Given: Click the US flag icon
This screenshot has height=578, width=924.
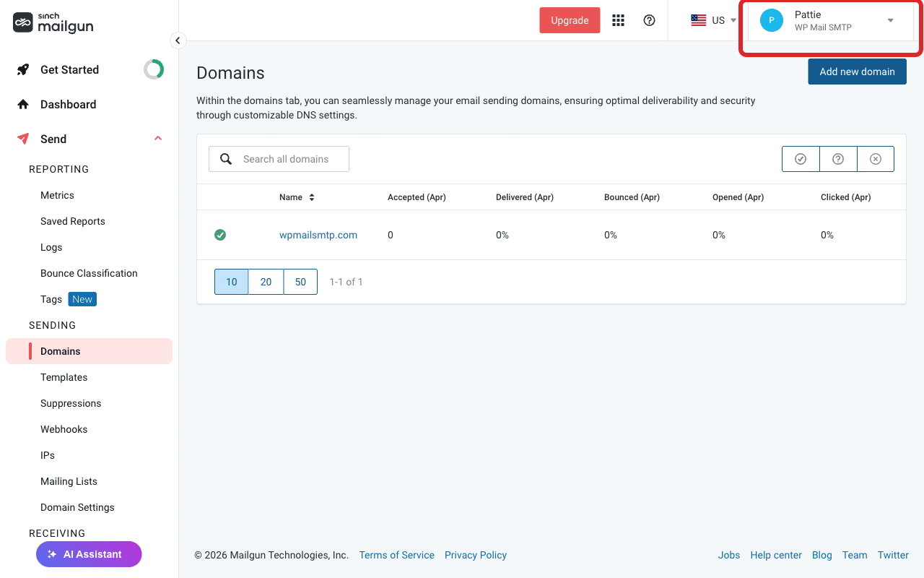Looking at the screenshot, I should point(698,20).
